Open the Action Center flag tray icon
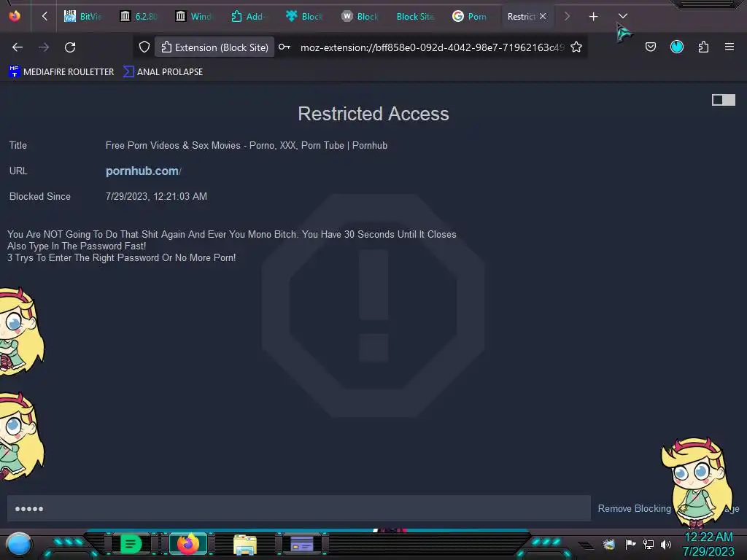This screenshot has width=747, height=560. [x=630, y=544]
